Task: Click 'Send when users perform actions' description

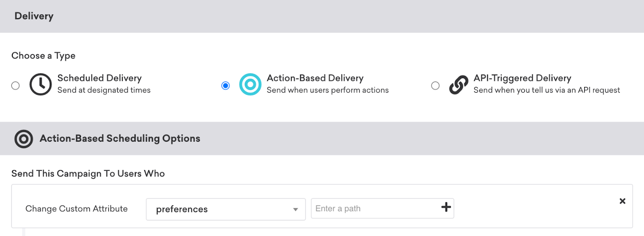Action: pos(328,90)
